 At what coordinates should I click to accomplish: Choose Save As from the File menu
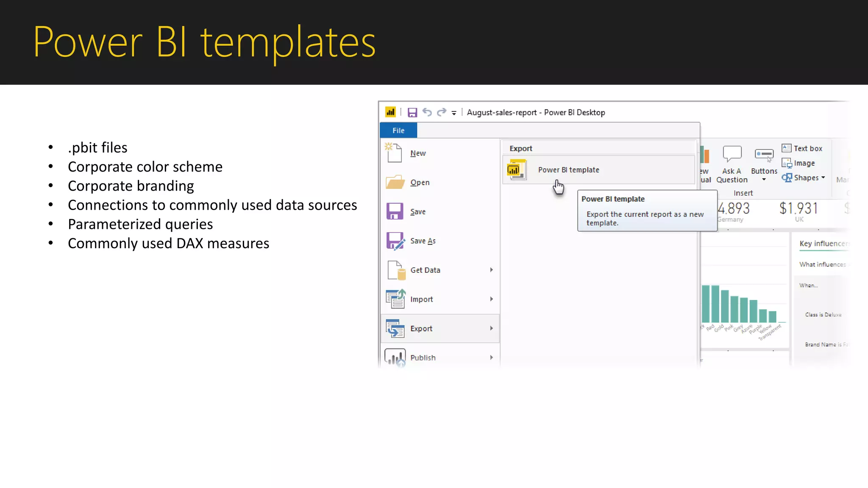pos(440,241)
